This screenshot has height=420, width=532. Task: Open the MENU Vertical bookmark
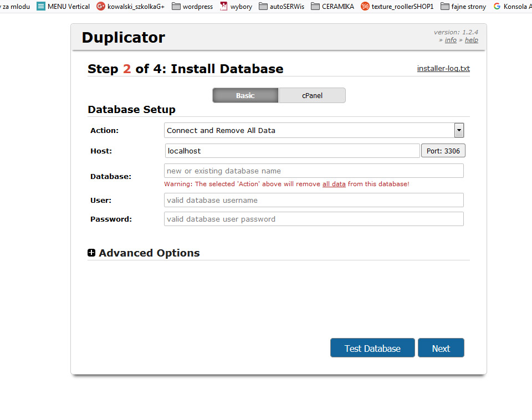[x=63, y=7]
